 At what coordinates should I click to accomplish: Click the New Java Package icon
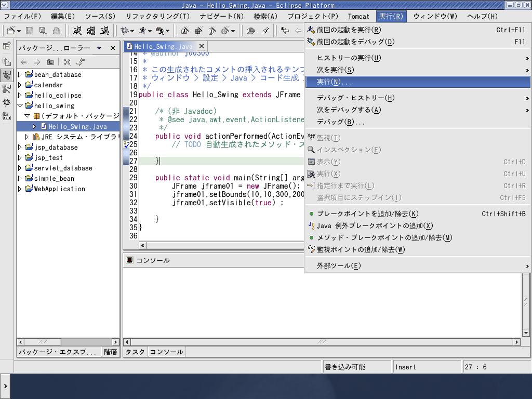coord(199,31)
